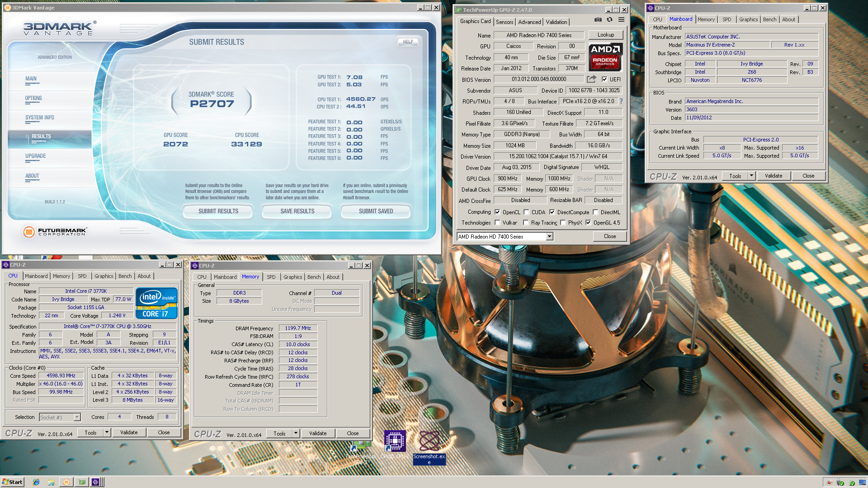The image size is (868, 488).
Task: Click the Tools button in CPU-Z CPU window
Action: coord(90,432)
